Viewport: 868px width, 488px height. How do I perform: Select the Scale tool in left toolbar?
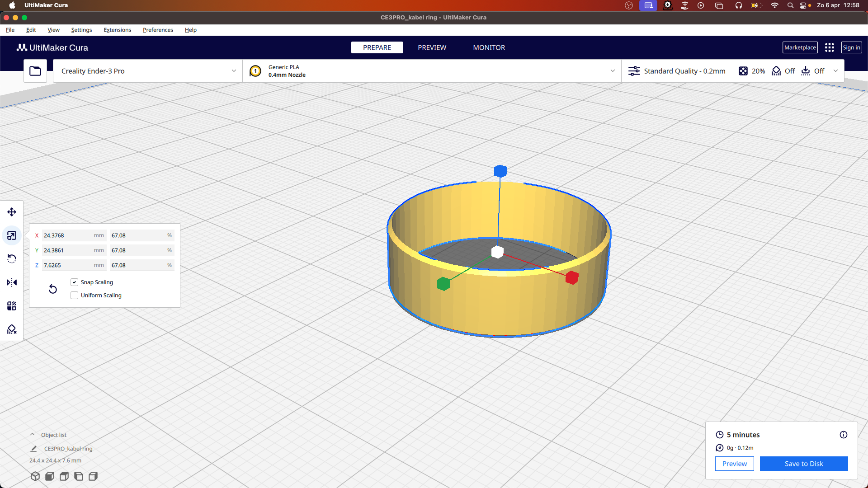coord(12,235)
